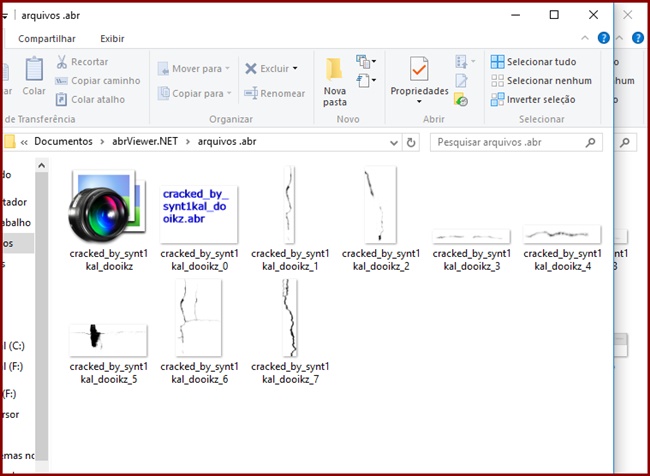Viewport: 650px width, 476px height.
Task: Click the edit file icon in Abrir group
Action: point(461,80)
